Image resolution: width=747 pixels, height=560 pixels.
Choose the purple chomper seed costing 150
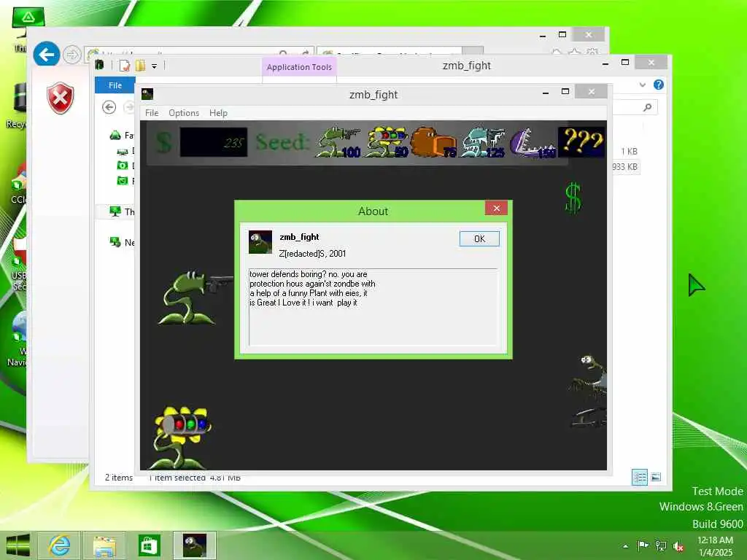coord(532,142)
